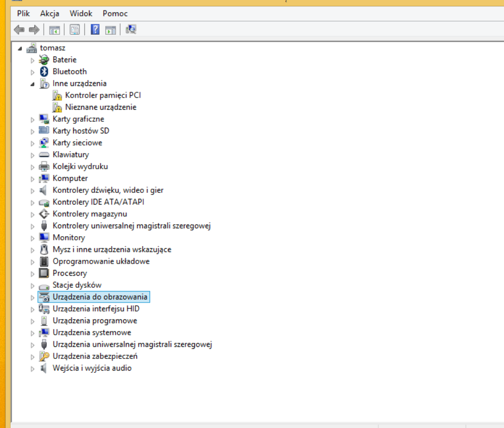Click the Back arrow toolbar icon
Screen dimensions: 504x428
click(x=19, y=30)
